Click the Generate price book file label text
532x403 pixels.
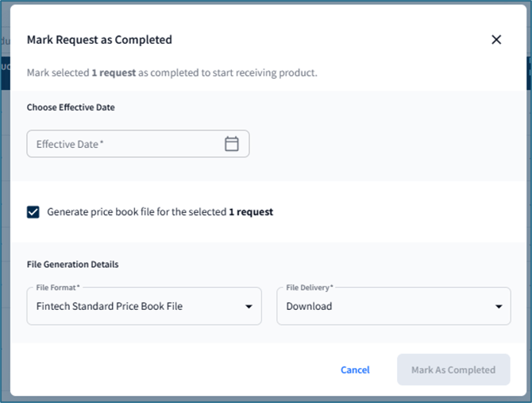[x=160, y=212]
